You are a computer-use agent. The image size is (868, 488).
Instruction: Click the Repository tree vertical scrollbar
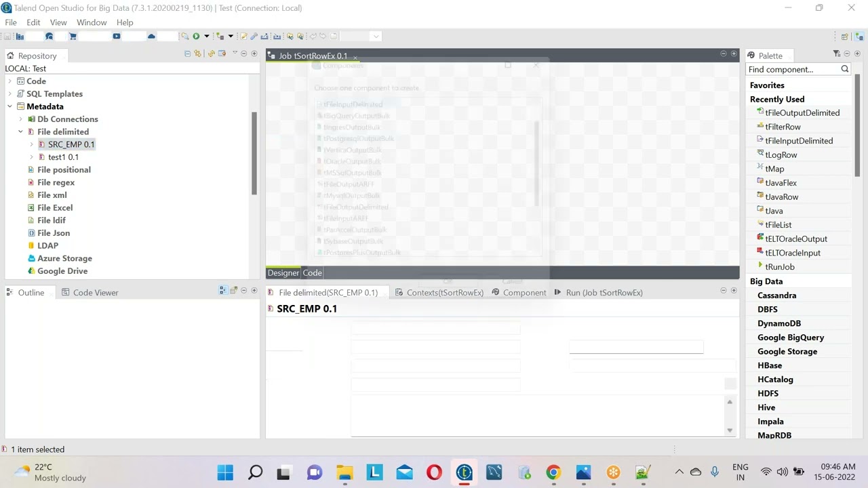254,153
